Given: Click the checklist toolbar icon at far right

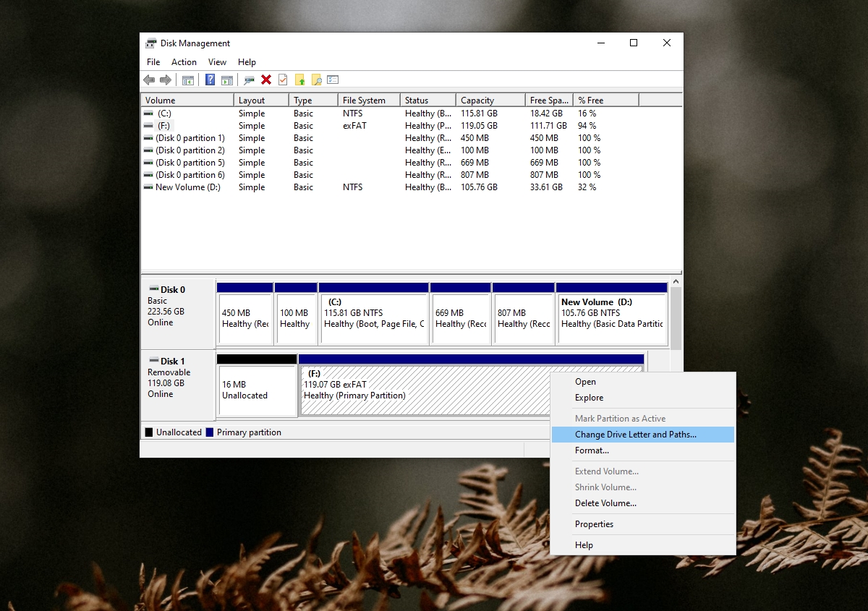Looking at the screenshot, I should [x=333, y=80].
